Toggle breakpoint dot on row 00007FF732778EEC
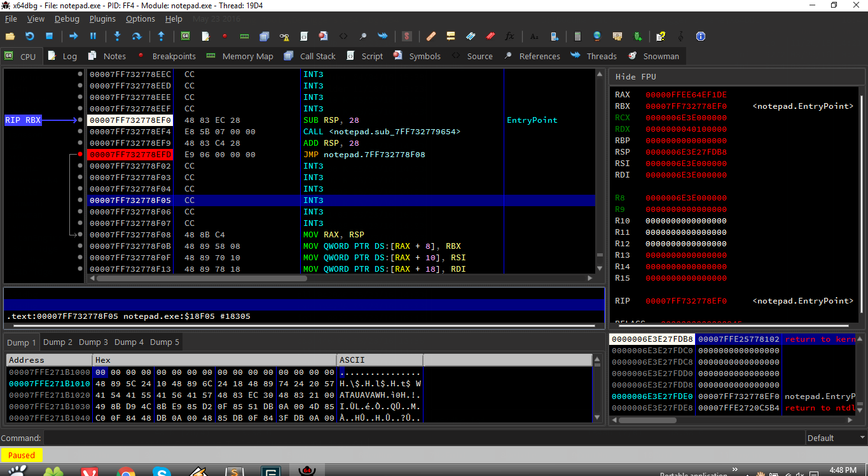The image size is (868, 476). click(x=80, y=74)
